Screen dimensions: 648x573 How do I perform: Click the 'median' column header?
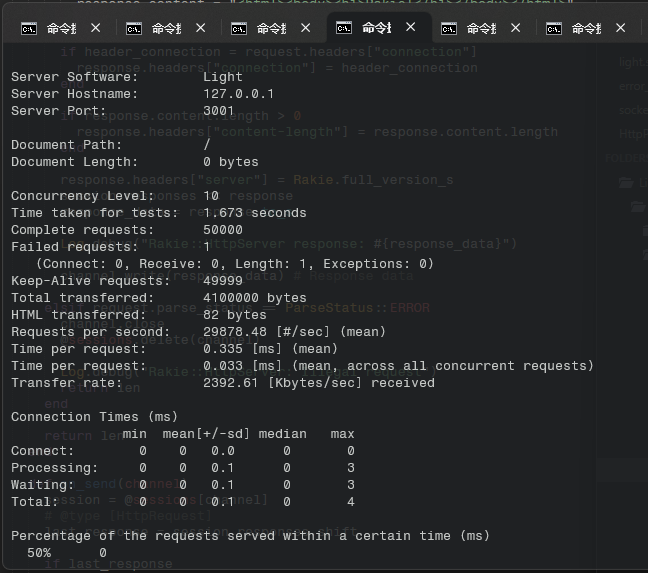[x=283, y=434]
